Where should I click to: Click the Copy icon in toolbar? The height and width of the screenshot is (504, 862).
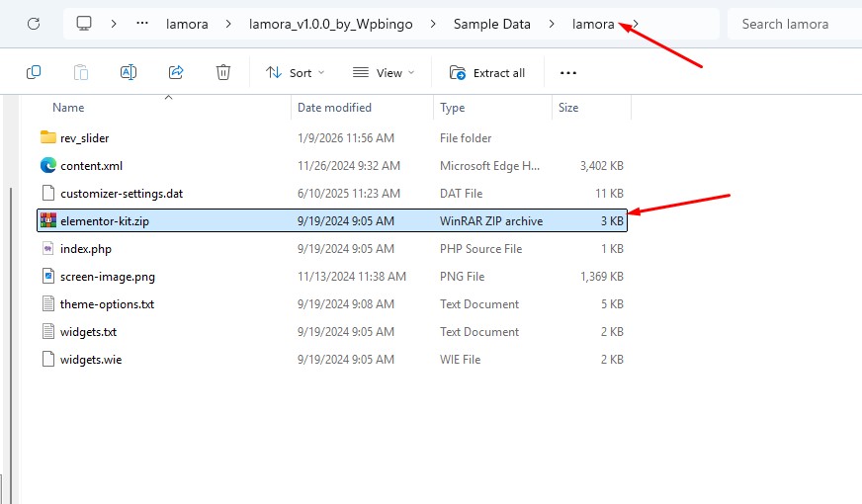34,72
